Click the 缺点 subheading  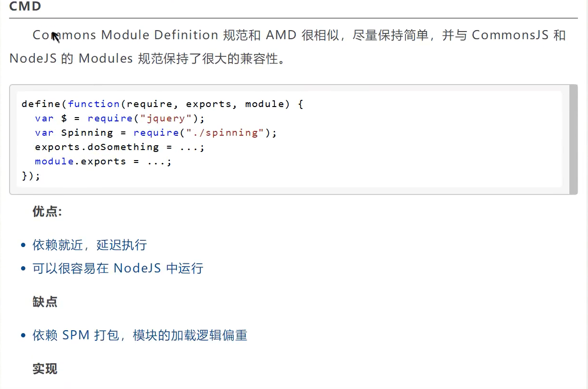45,302
